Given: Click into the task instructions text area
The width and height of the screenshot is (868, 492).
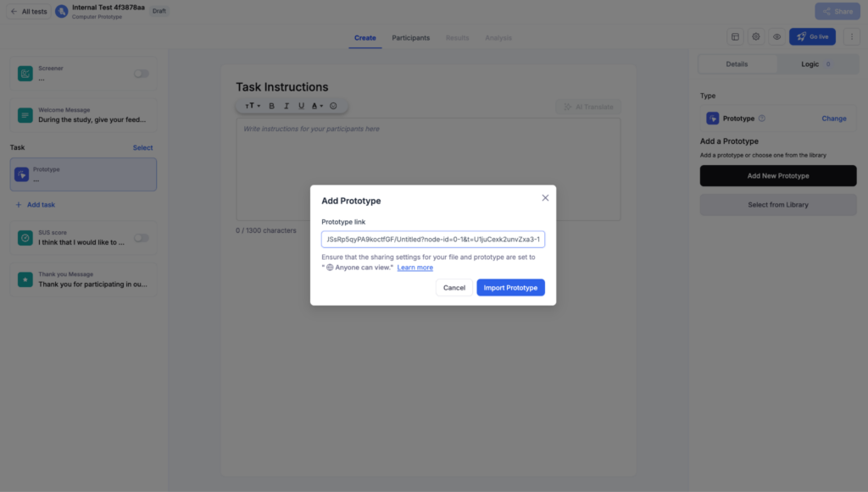Looking at the screenshot, I should point(428,169).
